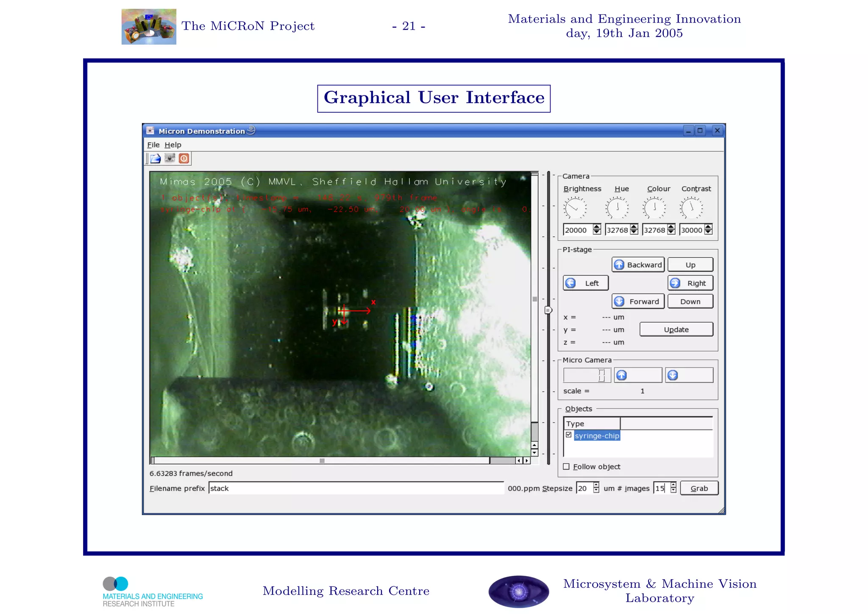Decrease Colour with the spinner down arrow
This screenshot has height=614, width=868.
click(671, 232)
